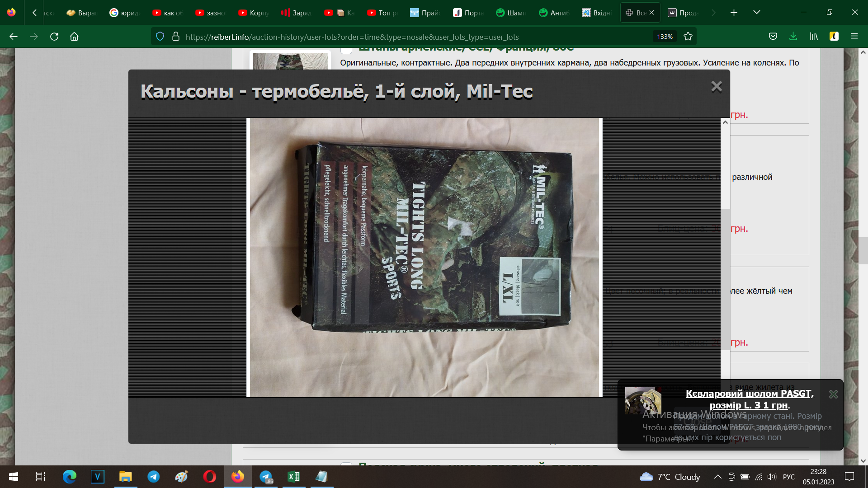Image resolution: width=868 pixels, height=488 pixels.
Task: Launch Opera browser from the taskbar
Action: pyautogui.click(x=210, y=477)
